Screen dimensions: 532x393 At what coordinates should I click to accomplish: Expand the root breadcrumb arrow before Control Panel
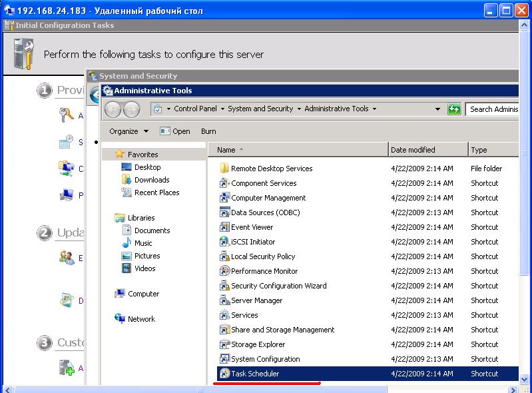click(168, 109)
